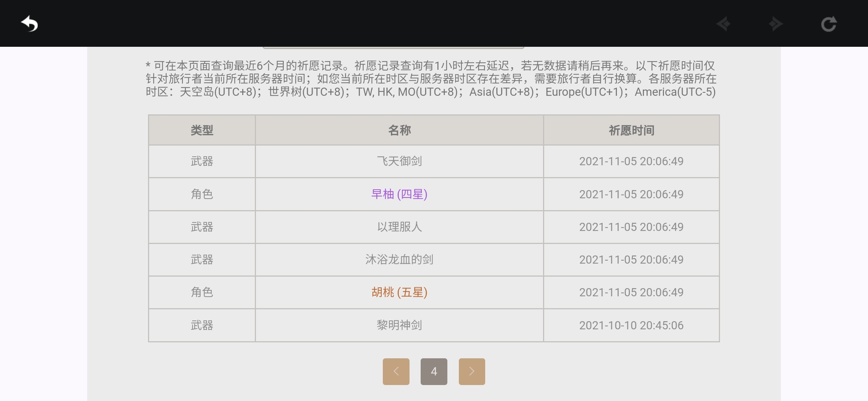This screenshot has width=868, height=401.
Task: Click the timestamp in 沐浴龙血的剑 row
Action: [x=631, y=260]
